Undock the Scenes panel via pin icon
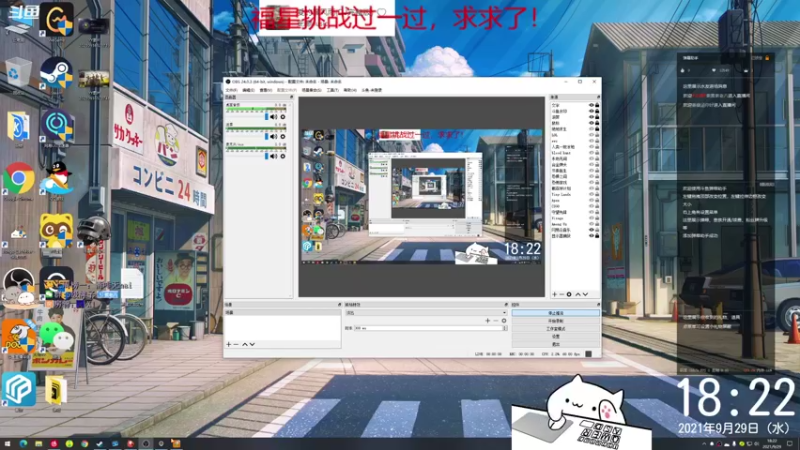The width and height of the screenshot is (800, 450). [339, 305]
